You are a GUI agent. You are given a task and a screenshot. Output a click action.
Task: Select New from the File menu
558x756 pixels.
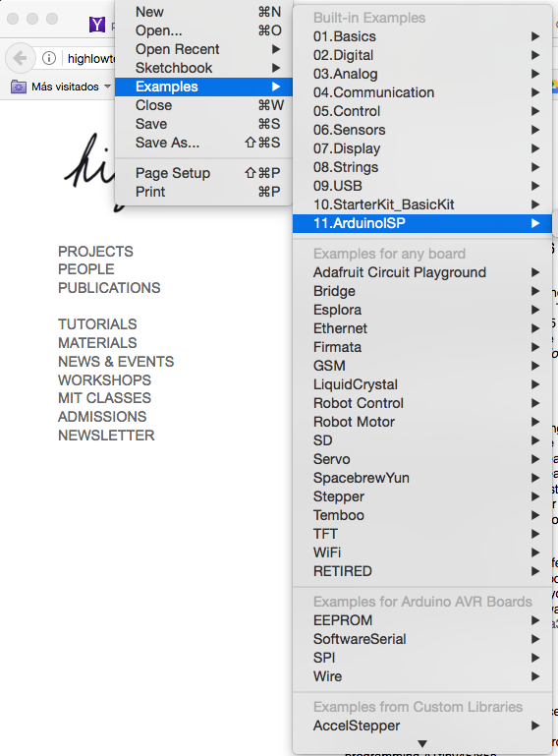click(x=203, y=12)
